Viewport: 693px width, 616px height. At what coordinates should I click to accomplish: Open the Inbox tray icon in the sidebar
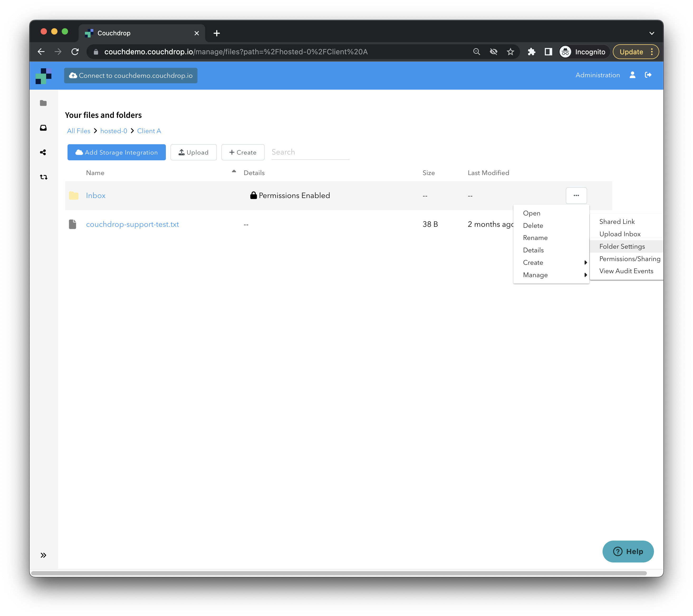click(43, 128)
